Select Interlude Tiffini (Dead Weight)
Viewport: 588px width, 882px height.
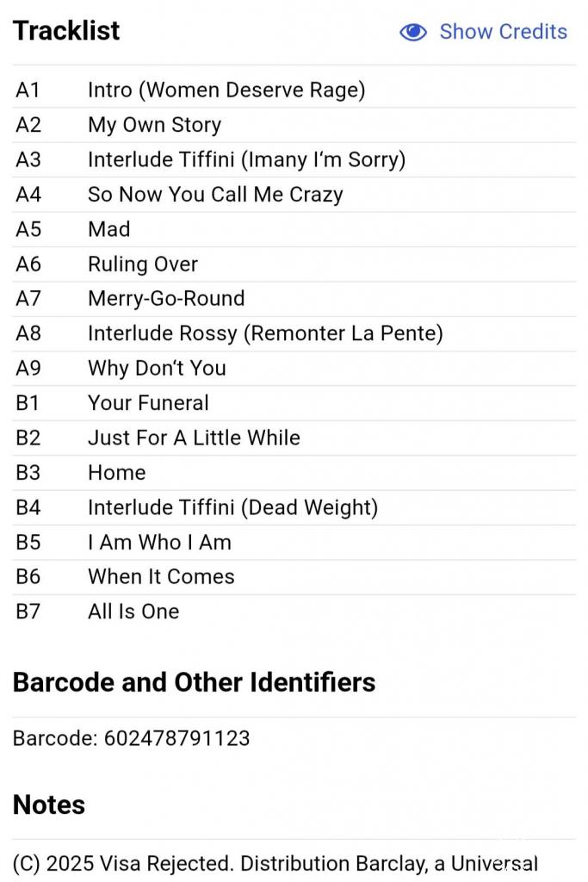tap(232, 507)
